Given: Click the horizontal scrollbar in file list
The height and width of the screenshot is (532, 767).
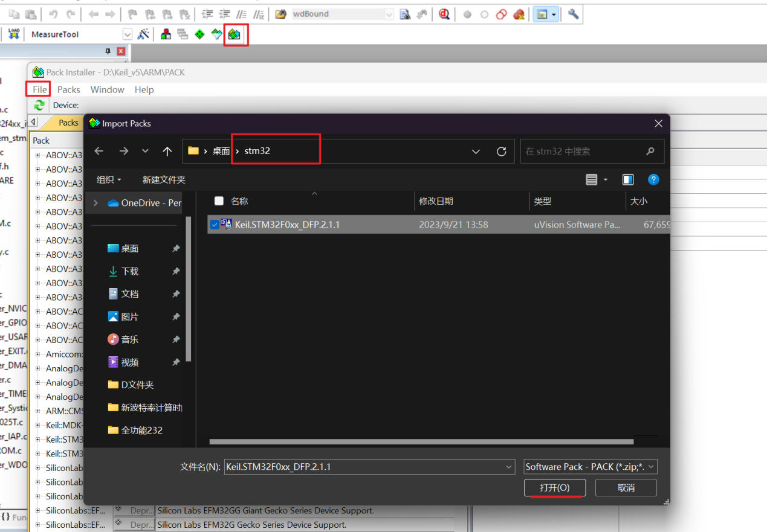Looking at the screenshot, I should click(421, 442).
